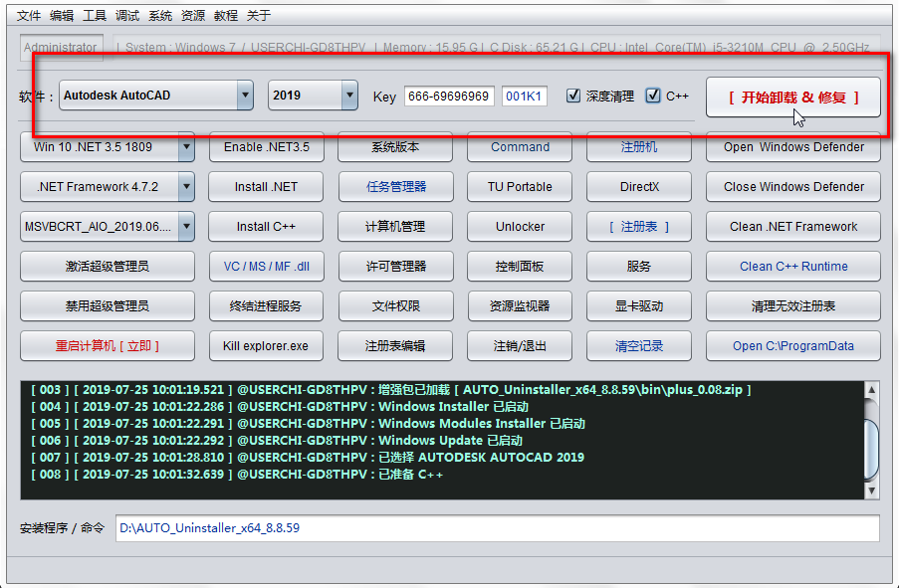
Task: Click the 文件权限 button
Action: [395, 306]
